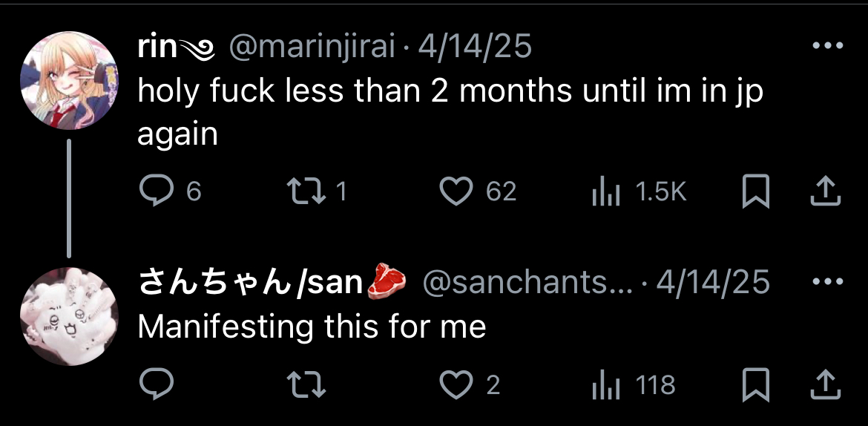
Task: Reply to san's Manifesting this tweet
Action: tap(156, 384)
